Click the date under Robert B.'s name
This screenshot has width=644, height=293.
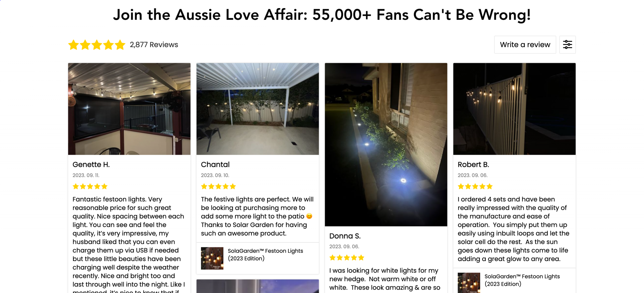click(x=472, y=175)
